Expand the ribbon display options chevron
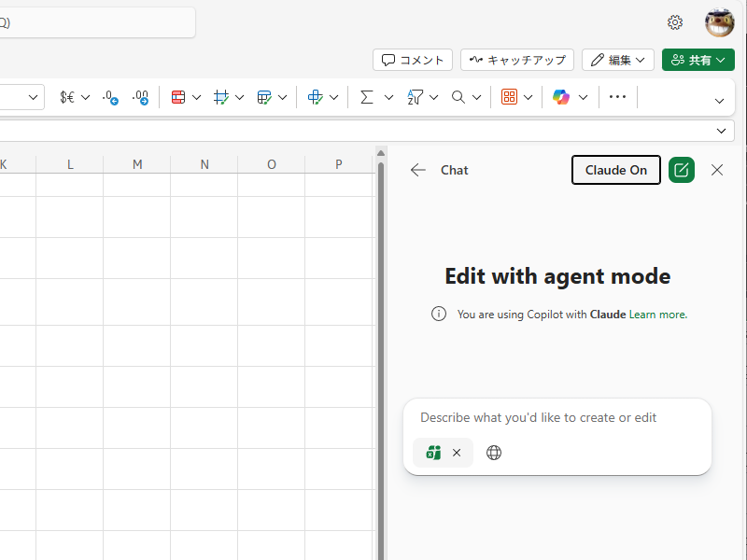747x560 pixels. pyautogui.click(x=719, y=101)
